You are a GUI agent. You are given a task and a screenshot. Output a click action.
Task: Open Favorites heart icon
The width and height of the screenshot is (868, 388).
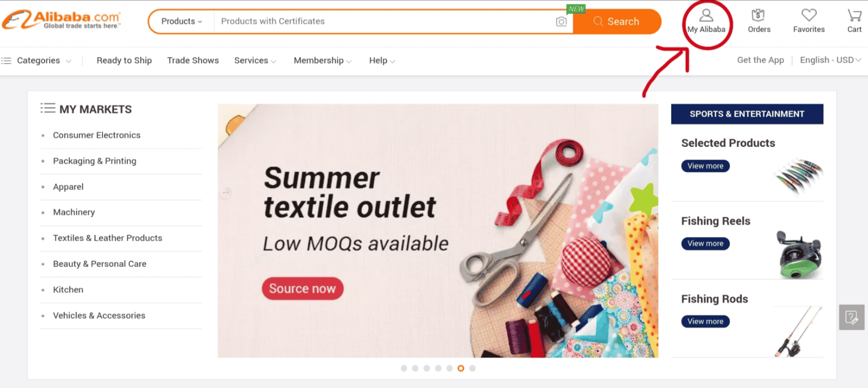pos(809,15)
